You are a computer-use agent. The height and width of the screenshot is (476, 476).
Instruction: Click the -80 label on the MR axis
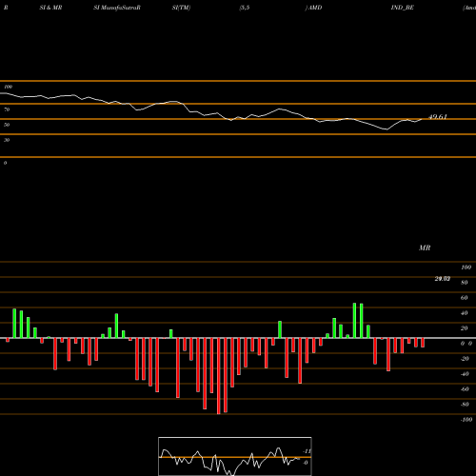(465, 405)
